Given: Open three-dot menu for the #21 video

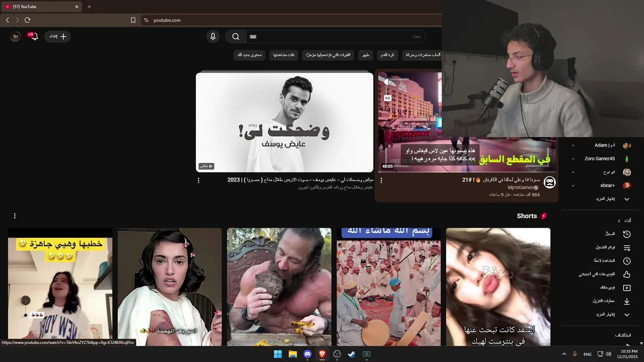Looking at the screenshot, I should 381,180.
